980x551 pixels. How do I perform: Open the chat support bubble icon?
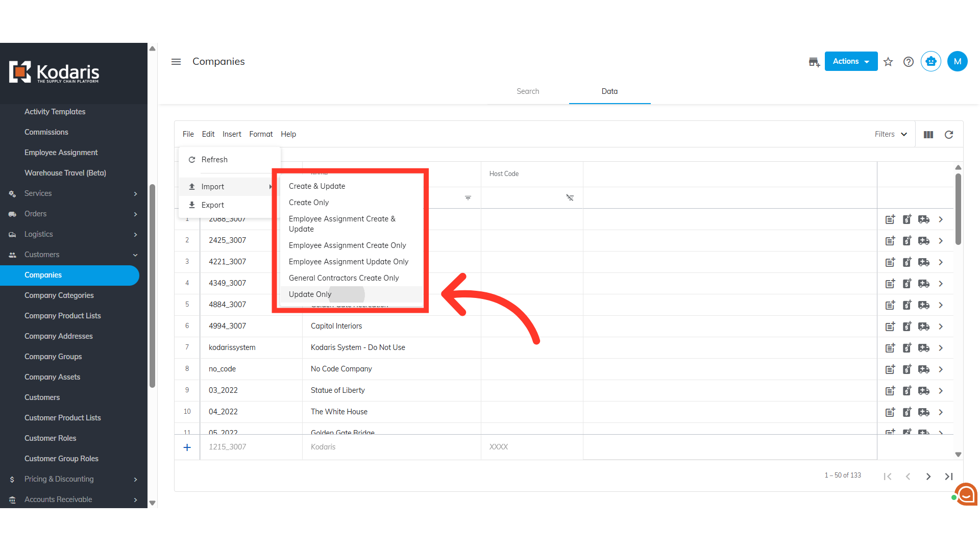966,494
